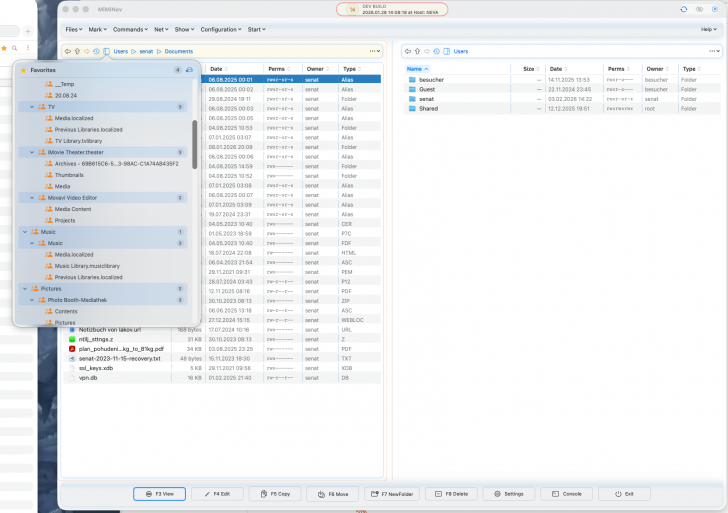Toggle hidden files eye icon in title bar
The height and width of the screenshot is (513, 728).
click(x=699, y=9)
